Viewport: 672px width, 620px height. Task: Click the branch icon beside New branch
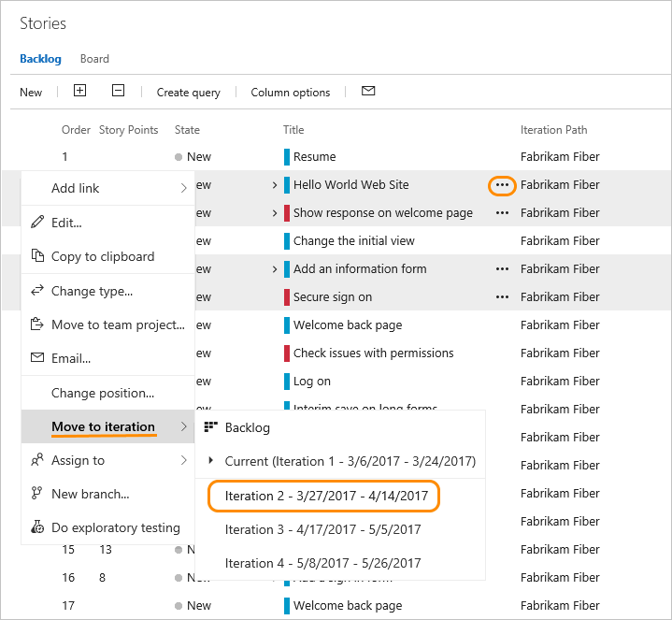37,493
